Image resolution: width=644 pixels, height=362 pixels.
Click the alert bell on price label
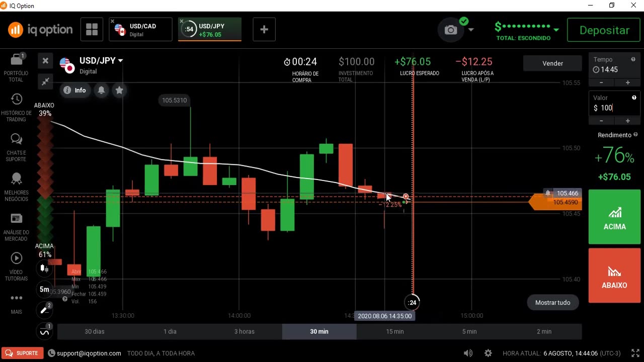point(548,193)
